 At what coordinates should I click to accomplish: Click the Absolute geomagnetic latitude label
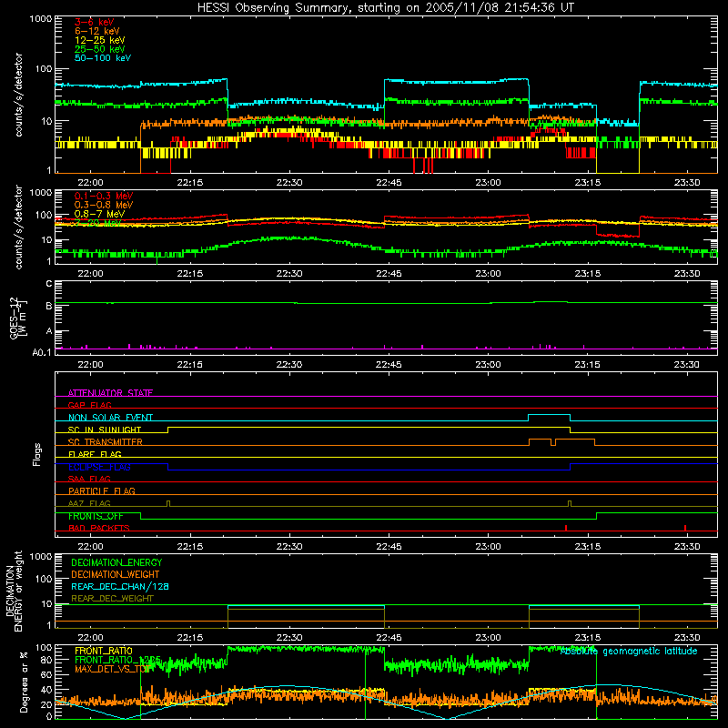coord(629,651)
